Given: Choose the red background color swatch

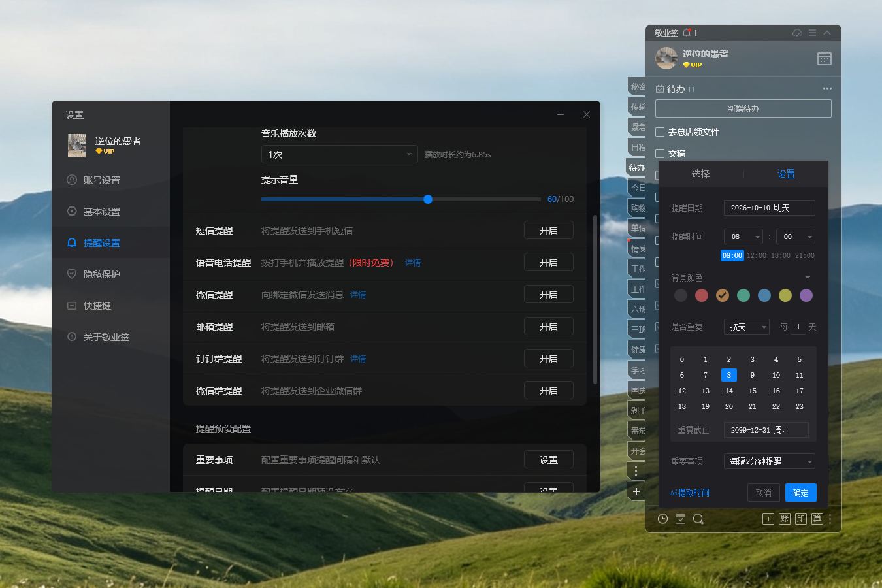Looking at the screenshot, I should 702,295.
